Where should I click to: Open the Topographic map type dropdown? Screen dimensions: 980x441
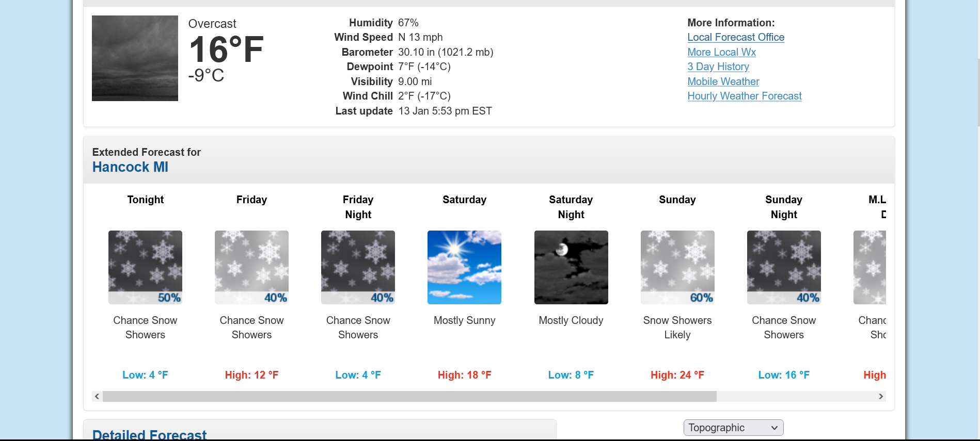pyautogui.click(x=733, y=428)
